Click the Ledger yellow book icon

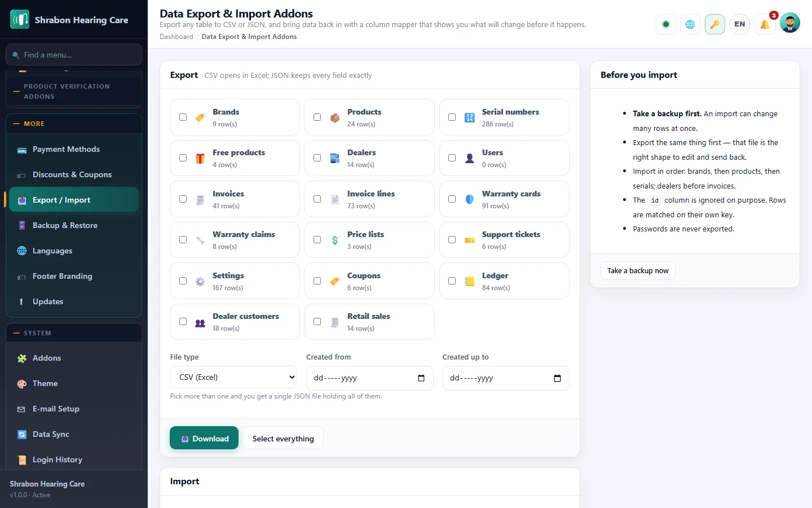pos(470,281)
